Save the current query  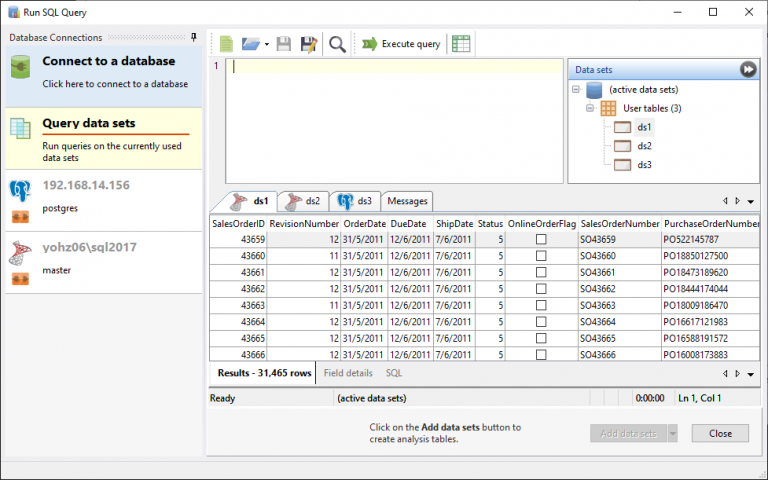coord(284,44)
